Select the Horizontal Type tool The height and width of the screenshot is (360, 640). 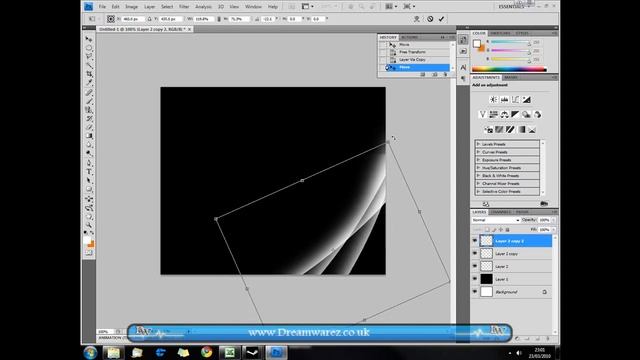click(x=89, y=172)
